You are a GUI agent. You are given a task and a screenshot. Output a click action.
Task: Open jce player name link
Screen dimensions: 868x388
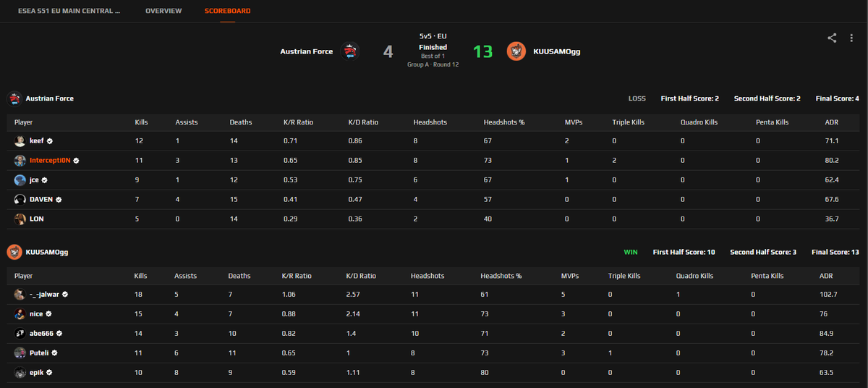34,180
